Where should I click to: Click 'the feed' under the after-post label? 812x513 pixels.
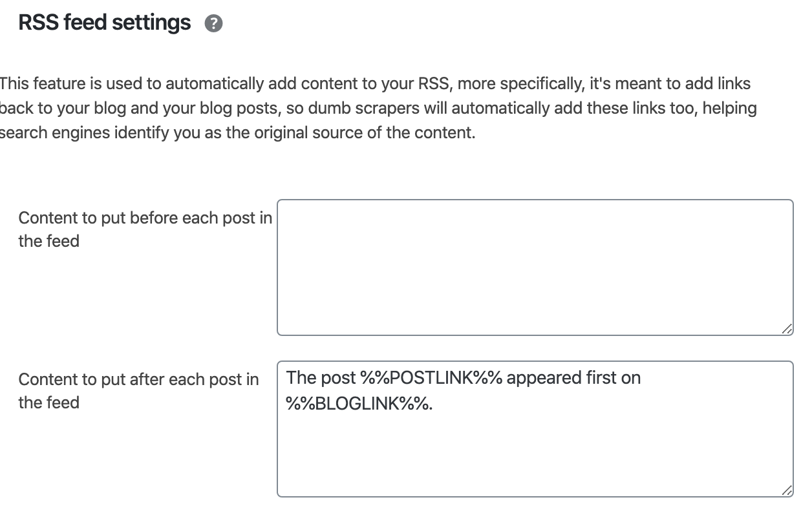48,403
